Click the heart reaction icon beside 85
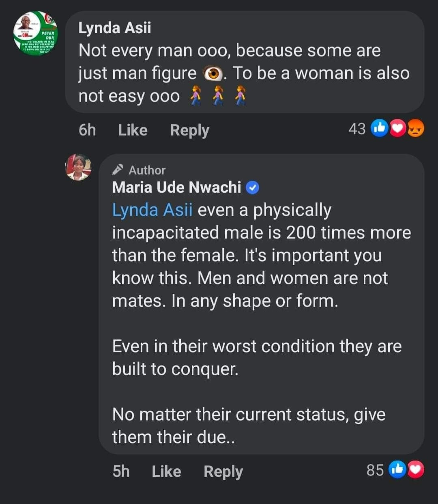 pyautogui.click(x=416, y=470)
